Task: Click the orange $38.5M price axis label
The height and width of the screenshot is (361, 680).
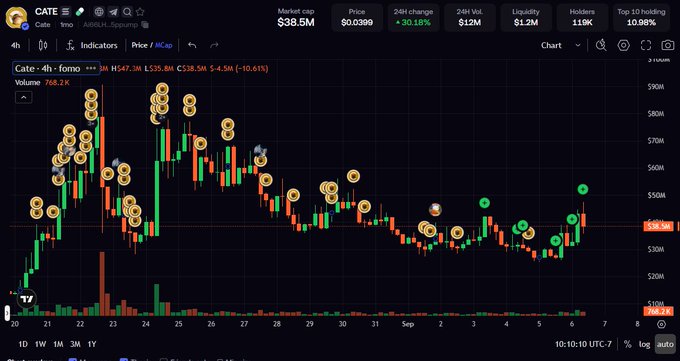Action: tap(658, 226)
